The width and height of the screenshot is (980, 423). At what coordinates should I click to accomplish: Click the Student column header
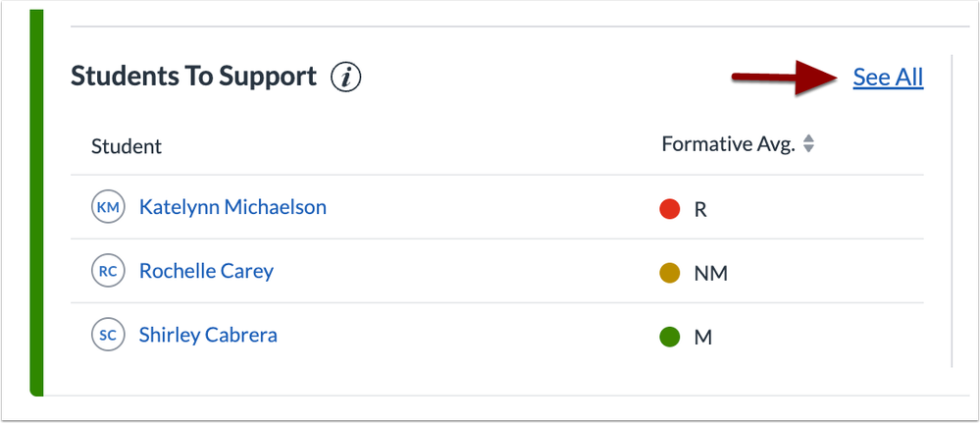coord(127,147)
